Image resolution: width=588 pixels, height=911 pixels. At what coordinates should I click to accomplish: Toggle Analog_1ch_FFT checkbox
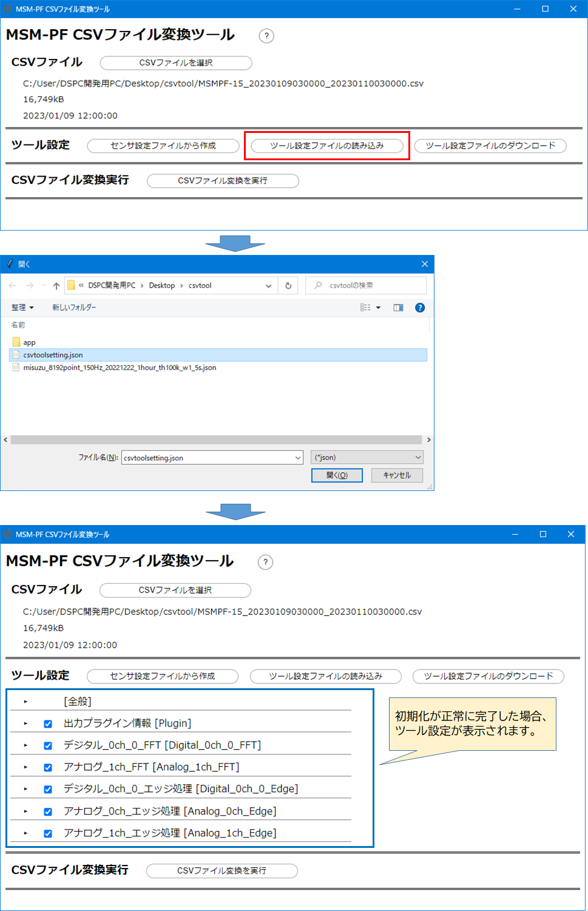(48, 767)
